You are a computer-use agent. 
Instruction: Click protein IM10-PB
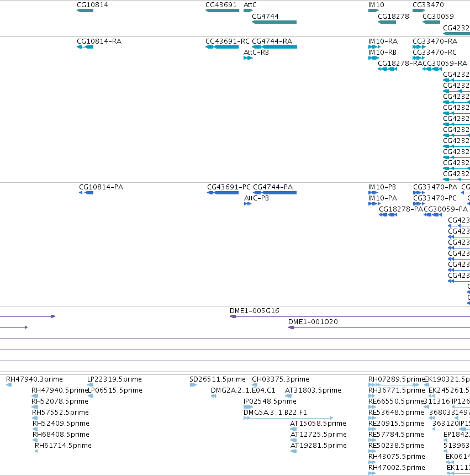(x=373, y=193)
